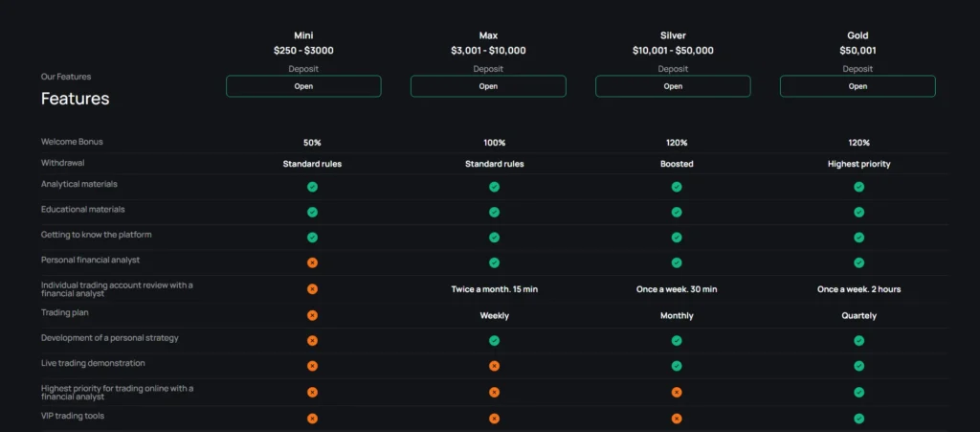
Task: Click green check for Silver Live trading demonstration
Action: pyautogui.click(x=677, y=366)
